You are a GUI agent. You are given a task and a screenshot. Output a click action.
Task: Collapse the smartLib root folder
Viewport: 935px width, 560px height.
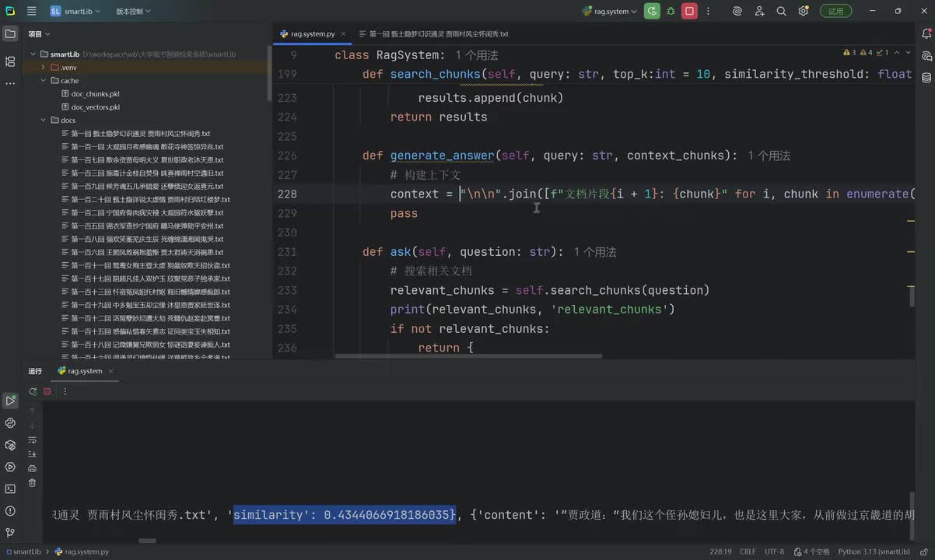click(33, 54)
